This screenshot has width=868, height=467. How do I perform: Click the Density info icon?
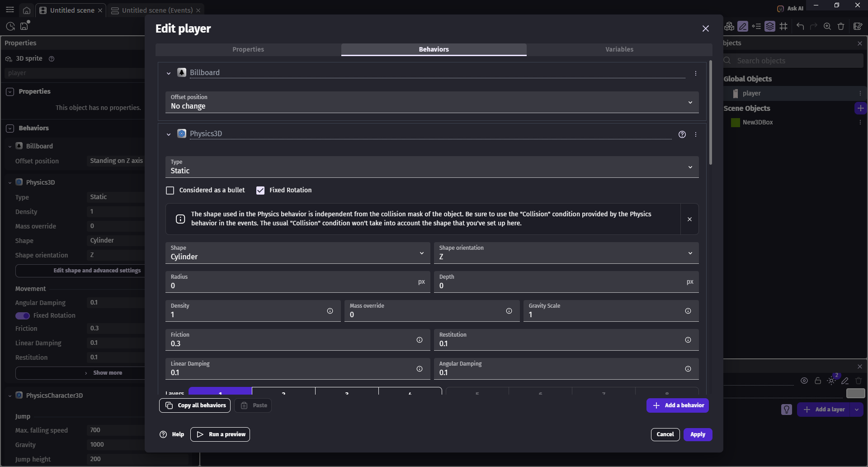330,311
